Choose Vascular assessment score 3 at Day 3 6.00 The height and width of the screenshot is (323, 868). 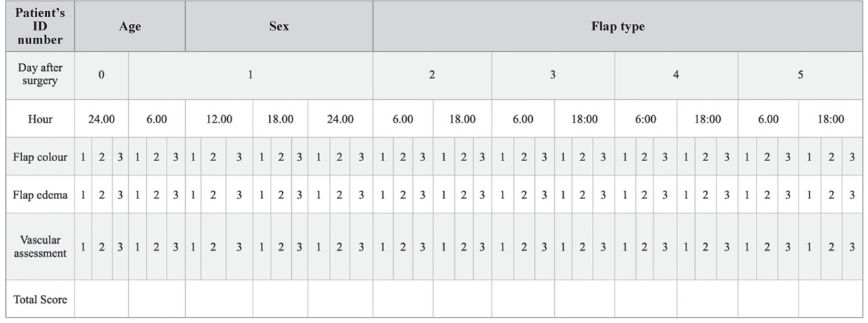click(x=544, y=247)
